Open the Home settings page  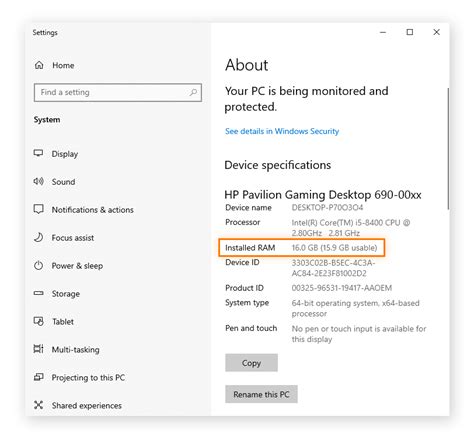[x=63, y=65]
